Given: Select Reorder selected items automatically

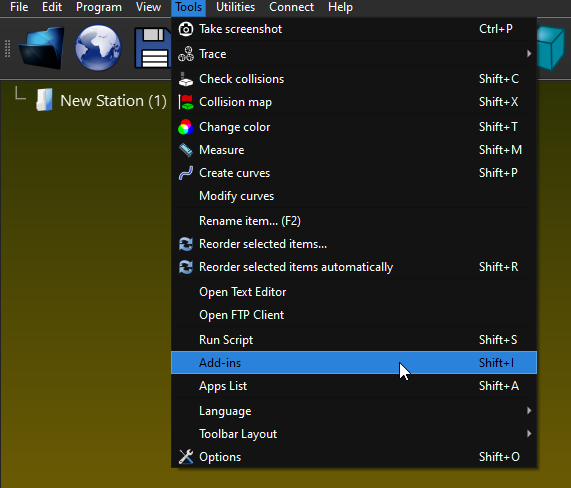Looking at the screenshot, I should (x=354, y=267).
